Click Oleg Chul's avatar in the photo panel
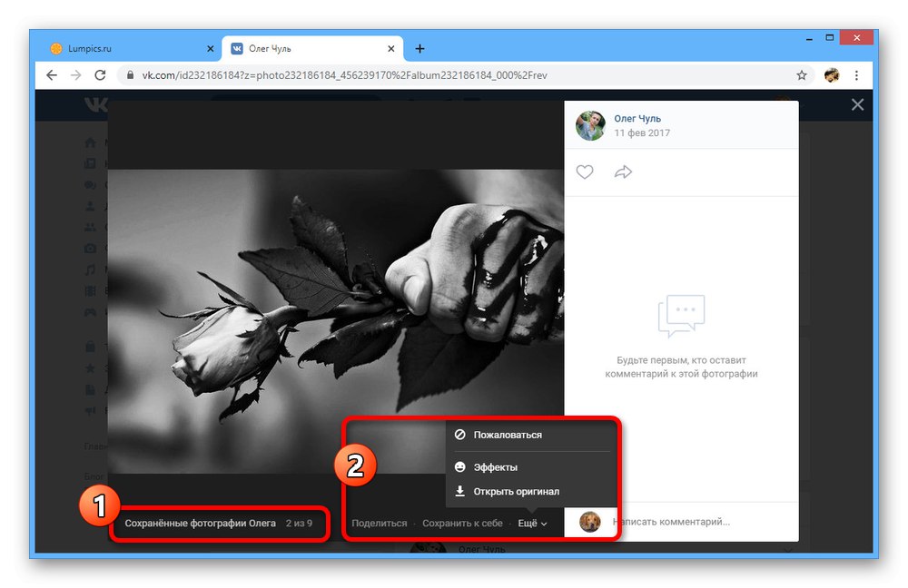The image size is (908, 588). pos(590,125)
